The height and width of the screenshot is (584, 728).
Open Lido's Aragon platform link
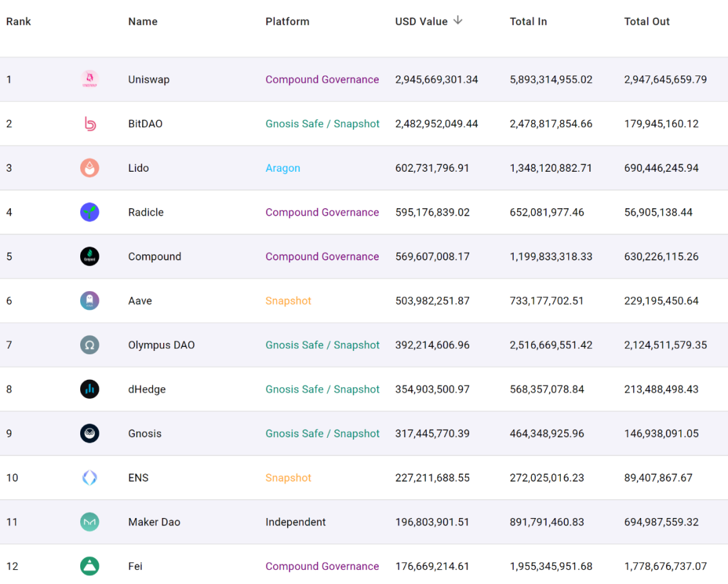[282, 168]
